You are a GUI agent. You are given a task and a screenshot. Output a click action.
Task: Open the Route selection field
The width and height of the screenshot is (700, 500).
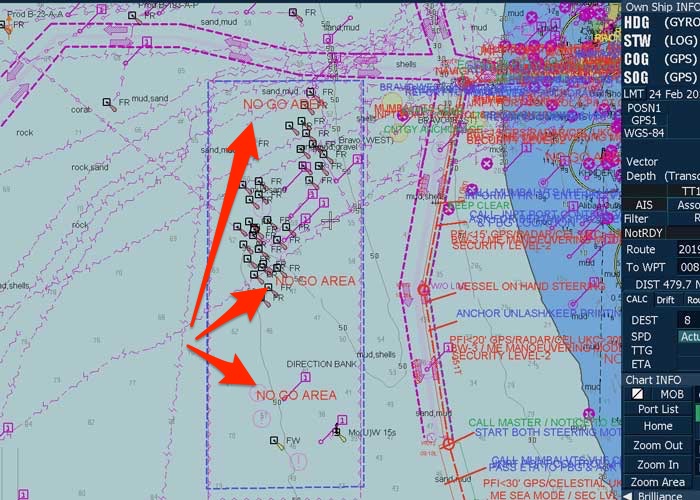click(x=689, y=249)
